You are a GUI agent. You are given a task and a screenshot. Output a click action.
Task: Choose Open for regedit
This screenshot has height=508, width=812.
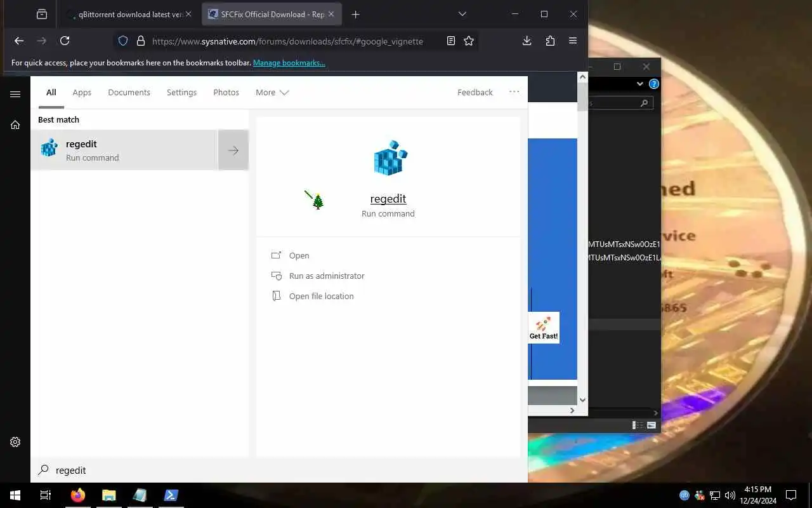pos(299,255)
